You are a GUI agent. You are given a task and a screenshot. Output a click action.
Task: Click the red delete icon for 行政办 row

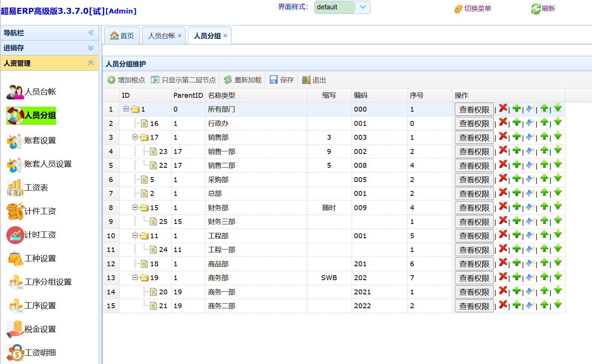click(x=503, y=122)
